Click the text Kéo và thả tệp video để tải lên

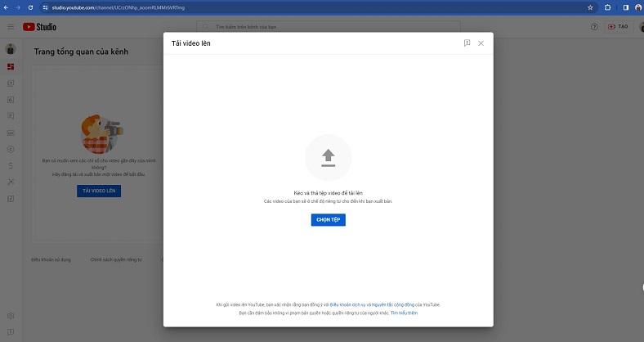(x=329, y=193)
